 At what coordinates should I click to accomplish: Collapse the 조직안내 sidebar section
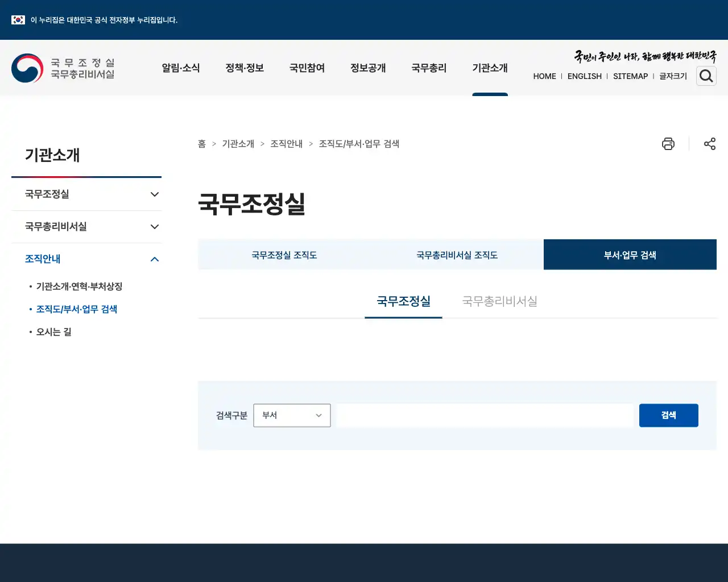86,259
